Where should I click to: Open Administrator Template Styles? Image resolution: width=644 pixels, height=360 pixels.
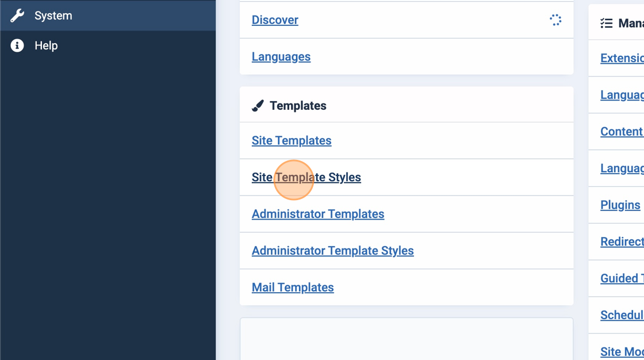click(x=332, y=251)
